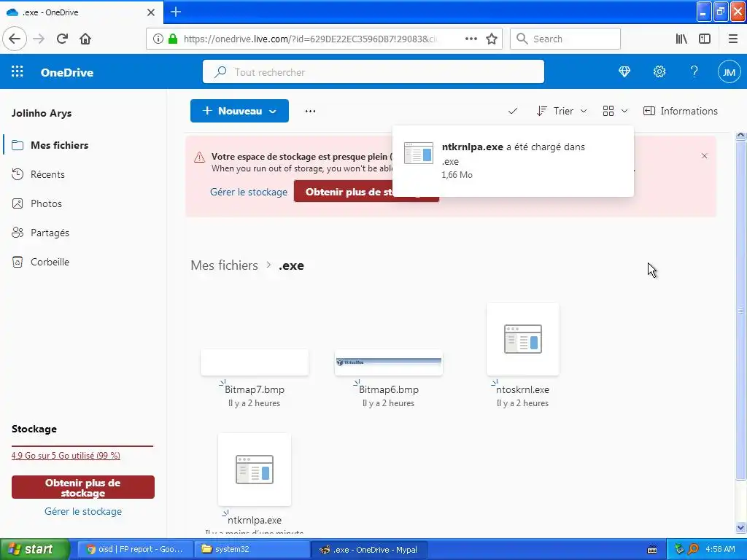
Task: Open the JM account avatar
Action: click(729, 72)
